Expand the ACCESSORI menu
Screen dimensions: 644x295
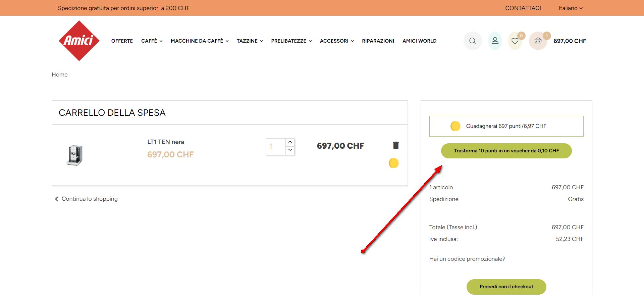coord(337,41)
